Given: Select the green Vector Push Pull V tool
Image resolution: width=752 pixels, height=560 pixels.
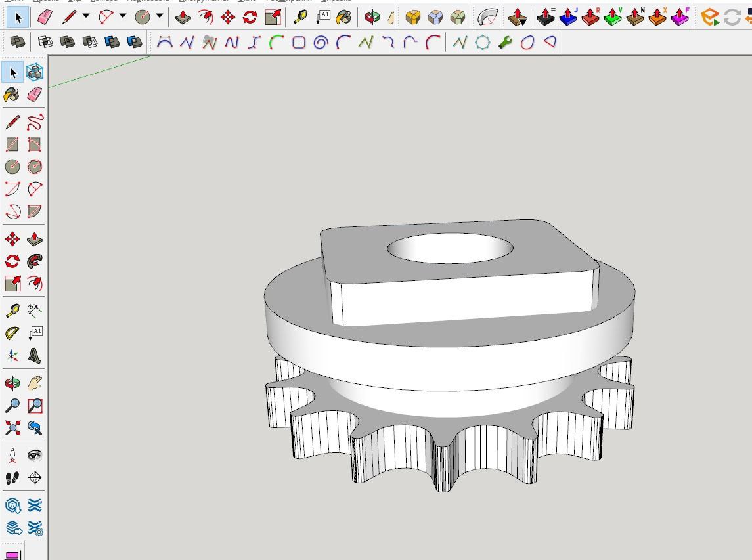Looking at the screenshot, I should tap(613, 17).
